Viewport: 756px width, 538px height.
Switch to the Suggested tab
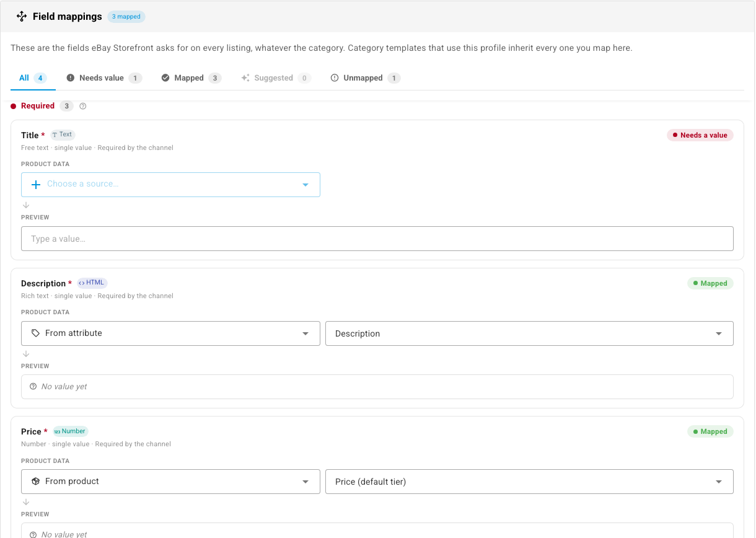point(276,78)
